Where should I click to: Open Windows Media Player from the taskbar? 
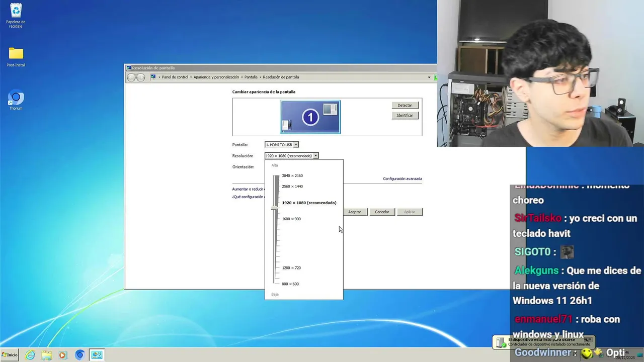tap(62, 355)
